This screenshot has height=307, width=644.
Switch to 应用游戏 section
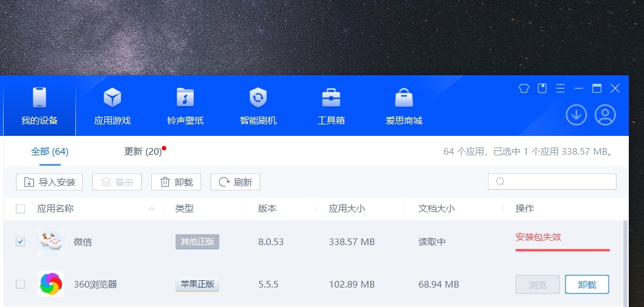tap(112, 106)
